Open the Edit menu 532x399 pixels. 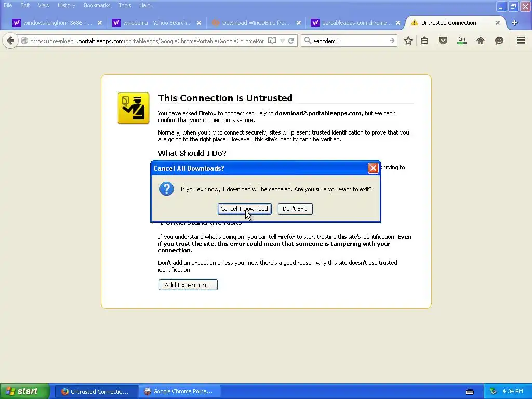coord(25,5)
